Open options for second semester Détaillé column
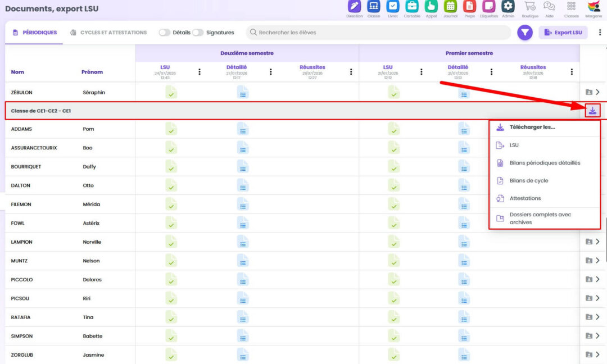The height and width of the screenshot is (364, 607). click(270, 72)
